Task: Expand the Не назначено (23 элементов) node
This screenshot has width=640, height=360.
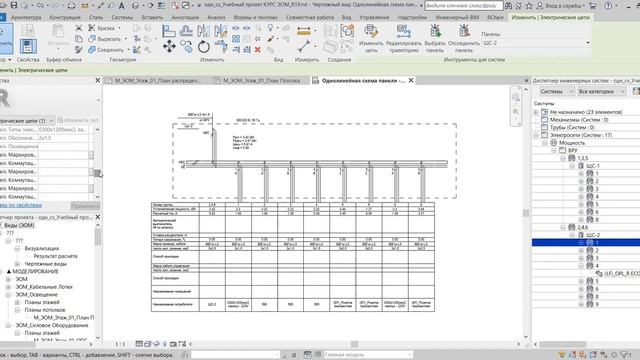Action: pyautogui.click(x=536, y=112)
